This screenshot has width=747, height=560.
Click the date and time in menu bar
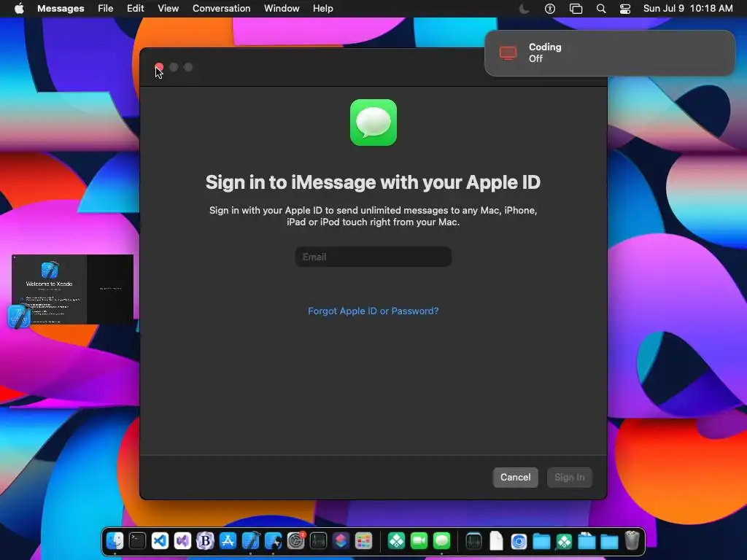688,9
